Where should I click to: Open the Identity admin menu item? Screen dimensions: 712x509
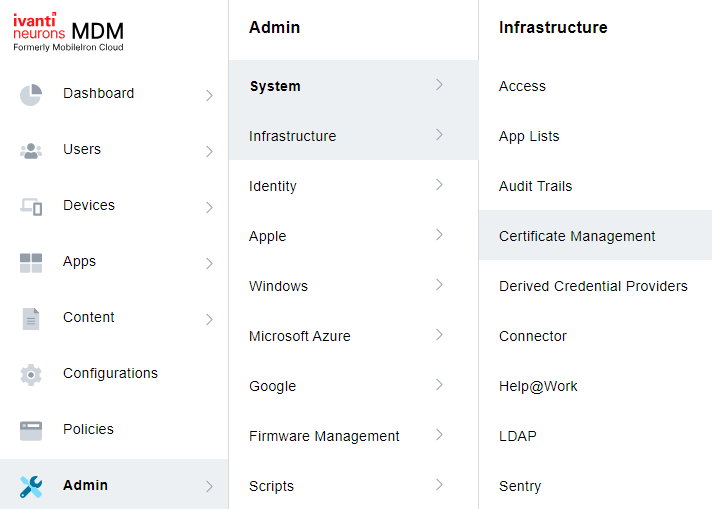coord(273,186)
